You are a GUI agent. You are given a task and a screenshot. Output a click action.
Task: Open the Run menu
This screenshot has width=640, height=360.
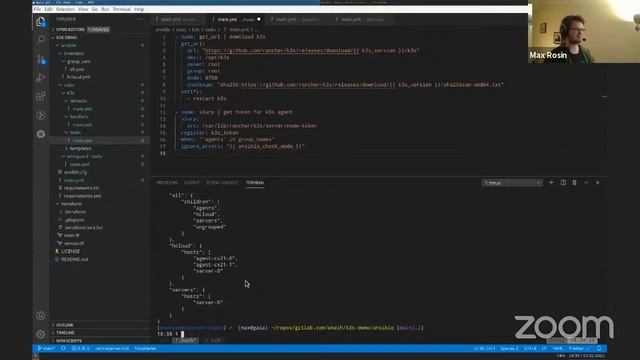pos(105,9)
